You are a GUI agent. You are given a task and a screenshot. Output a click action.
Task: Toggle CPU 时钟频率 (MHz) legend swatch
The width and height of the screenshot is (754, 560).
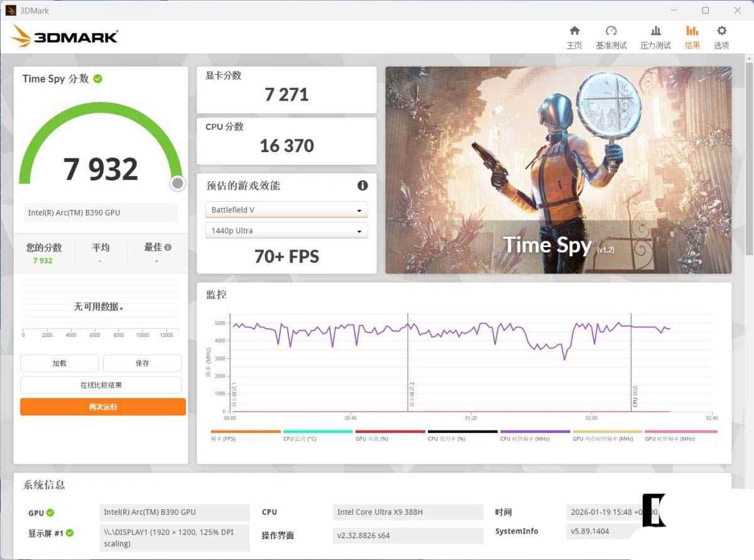click(x=535, y=432)
